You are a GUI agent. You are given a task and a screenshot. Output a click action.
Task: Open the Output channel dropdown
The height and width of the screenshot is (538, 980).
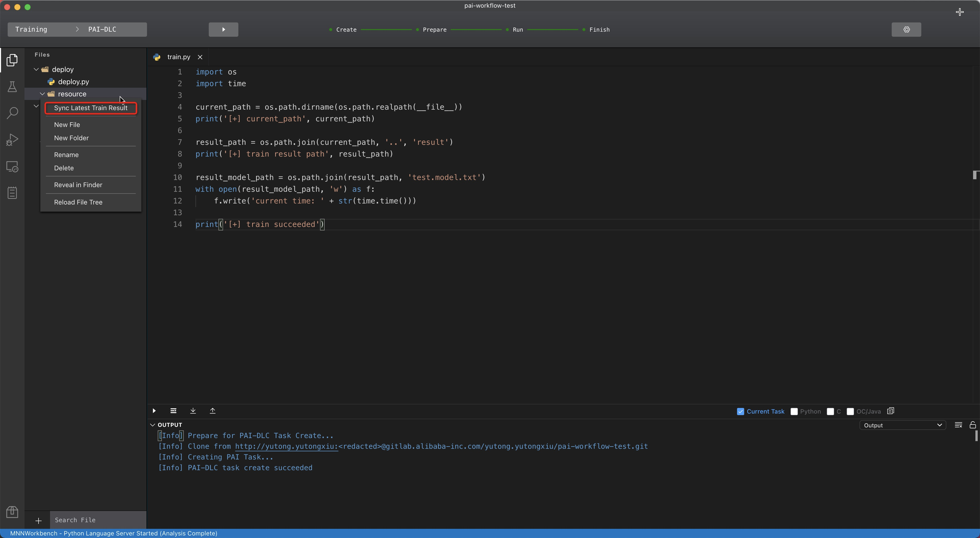pyautogui.click(x=902, y=425)
